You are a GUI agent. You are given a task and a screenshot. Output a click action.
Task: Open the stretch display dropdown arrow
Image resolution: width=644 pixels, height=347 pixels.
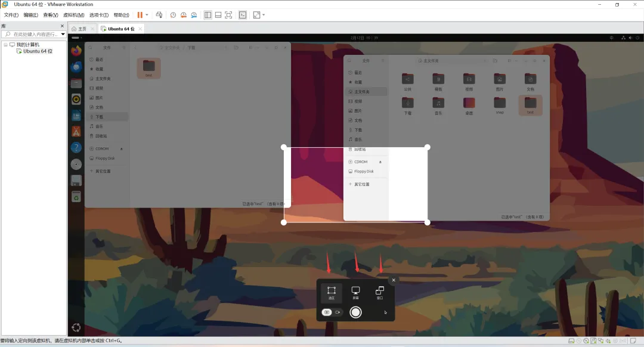[264, 15]
